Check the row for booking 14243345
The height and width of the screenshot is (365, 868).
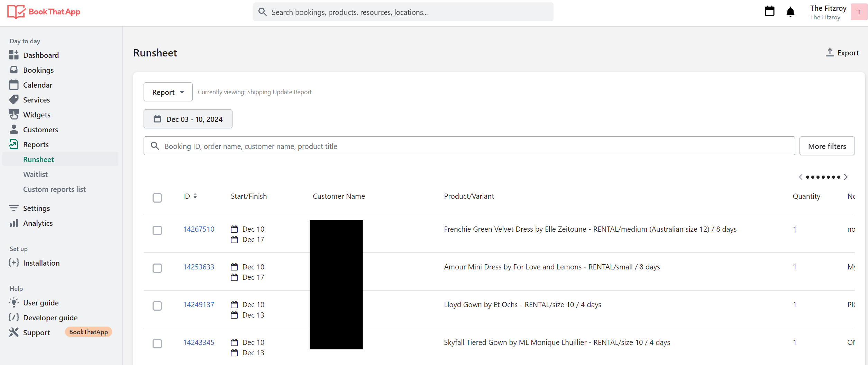pyautogui.click(x=157, y=344)
